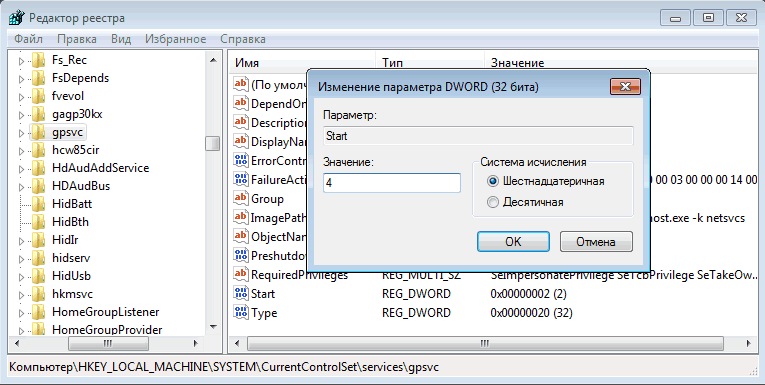
Task: Click values pane horizontal scrollbar right arrow
Action: pos(749,344)
